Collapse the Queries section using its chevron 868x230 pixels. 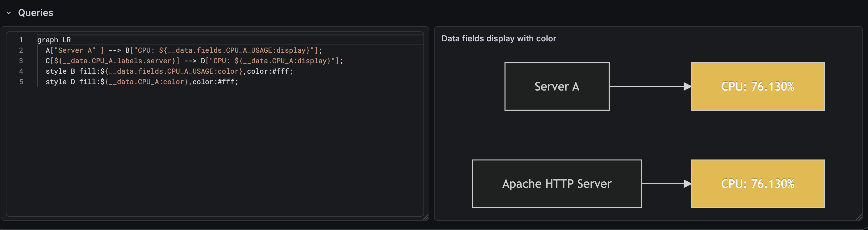(x=9, y=13)
